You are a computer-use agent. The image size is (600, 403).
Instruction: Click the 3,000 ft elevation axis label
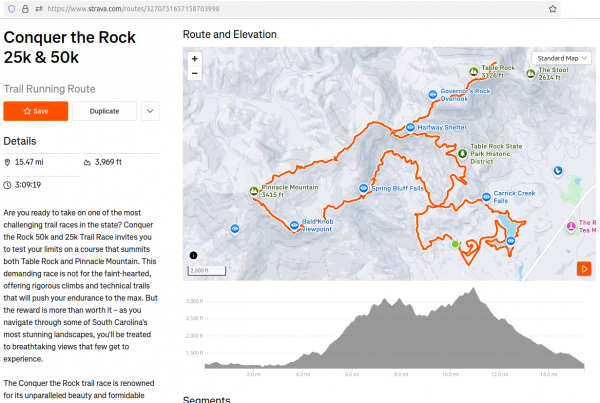(194, 301)
